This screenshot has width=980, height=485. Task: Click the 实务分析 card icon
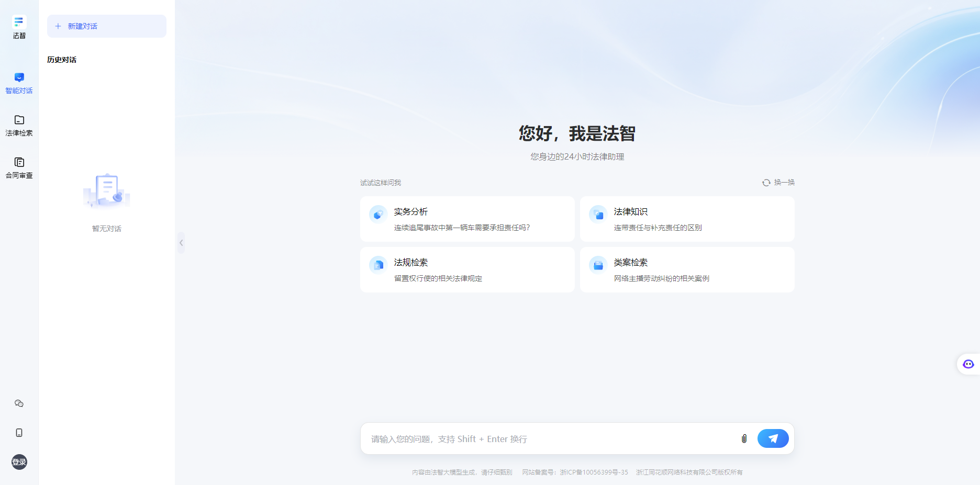tap(378, 214)
